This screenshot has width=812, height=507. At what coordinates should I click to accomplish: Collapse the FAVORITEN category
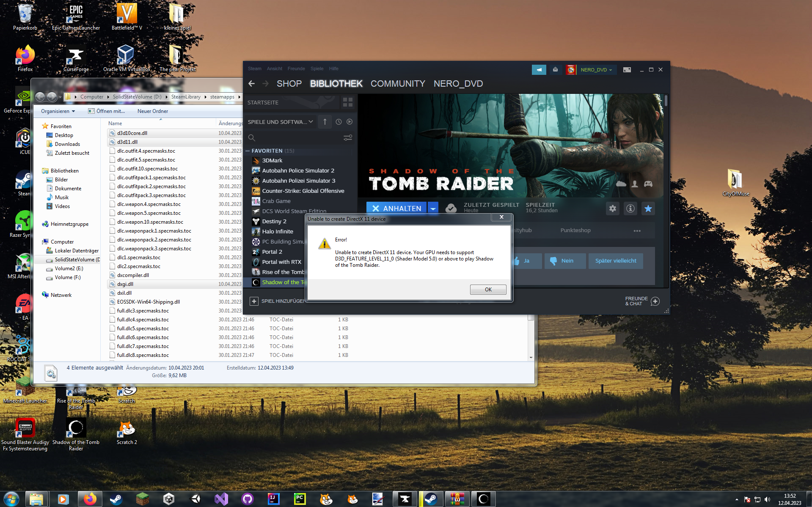pyautogui.click(x=248, y=151)
